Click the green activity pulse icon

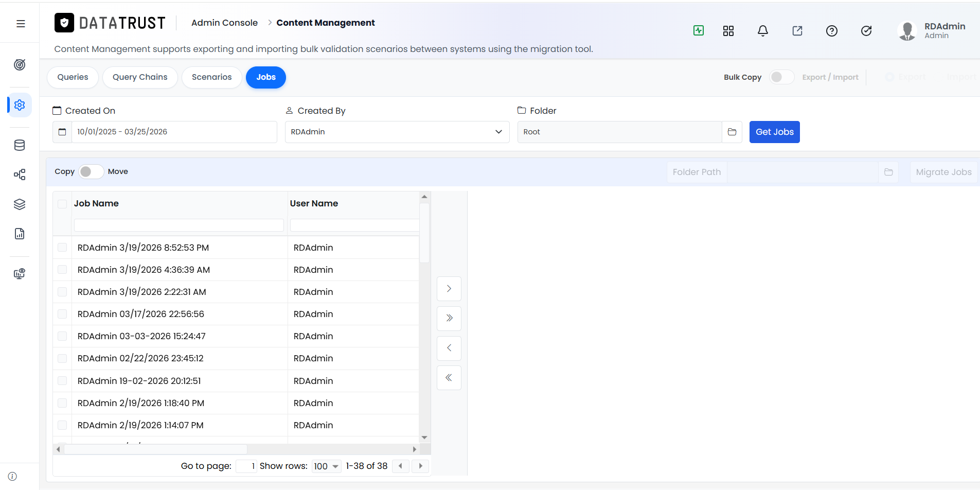699,30
